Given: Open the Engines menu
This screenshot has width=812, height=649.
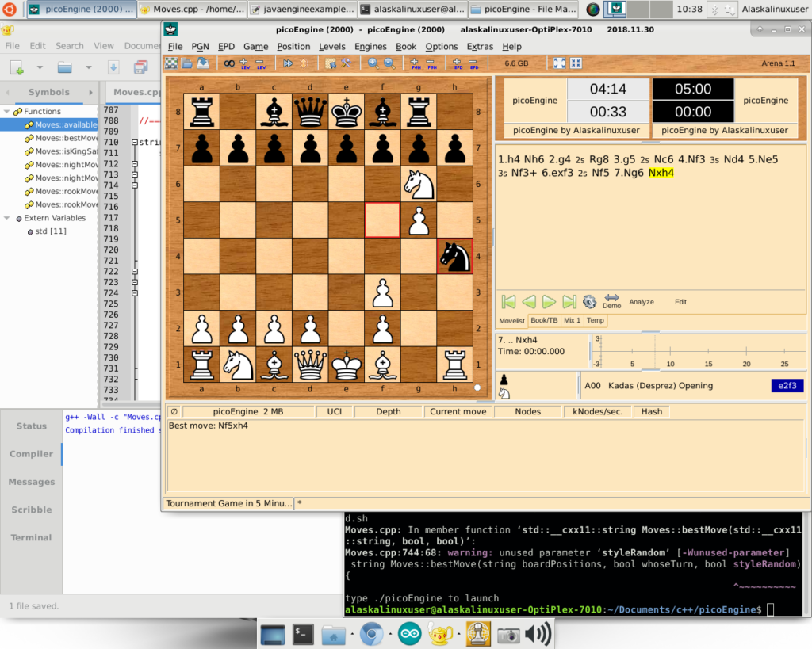Looking at the screenshot, I should tap(370, 47).
